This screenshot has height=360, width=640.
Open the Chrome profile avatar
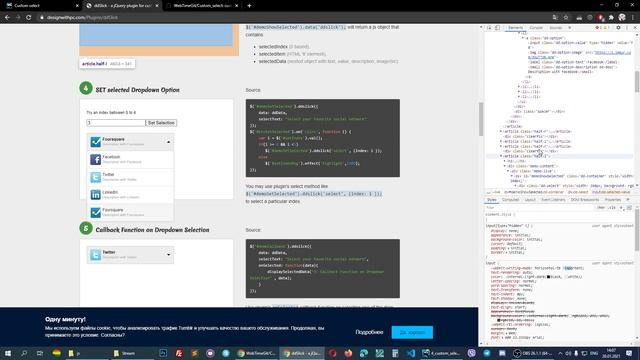coord(622,18)
